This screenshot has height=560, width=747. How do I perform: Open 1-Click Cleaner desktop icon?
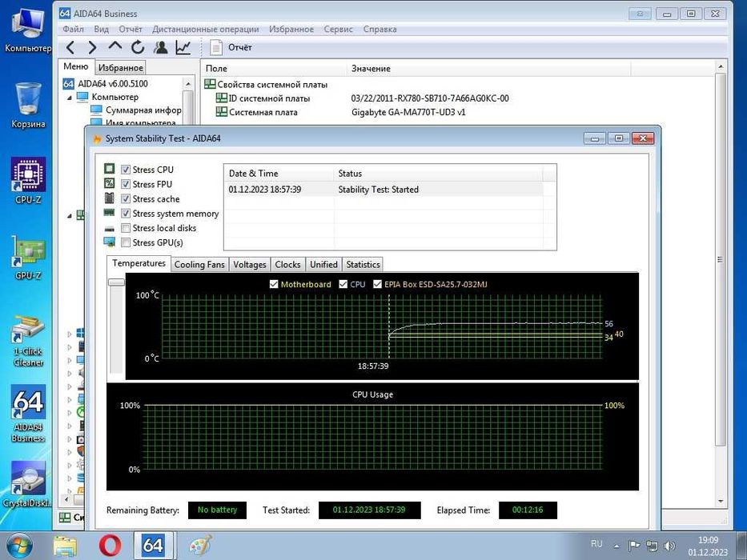point(28,341)
